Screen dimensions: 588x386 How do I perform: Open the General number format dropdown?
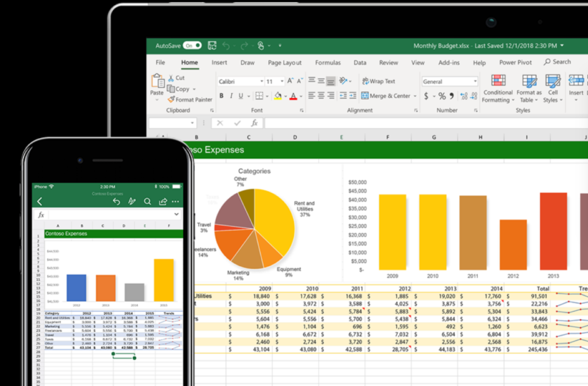coord(475,82)
